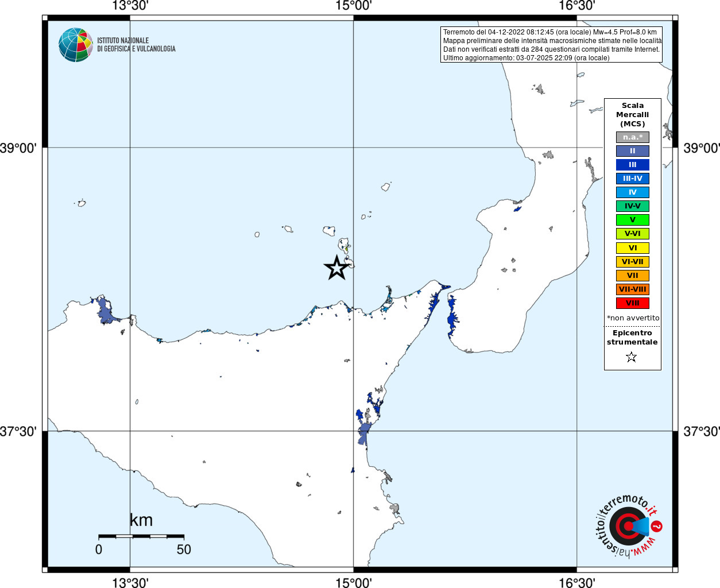Click the 'km' scale unit label

point(141,520)
